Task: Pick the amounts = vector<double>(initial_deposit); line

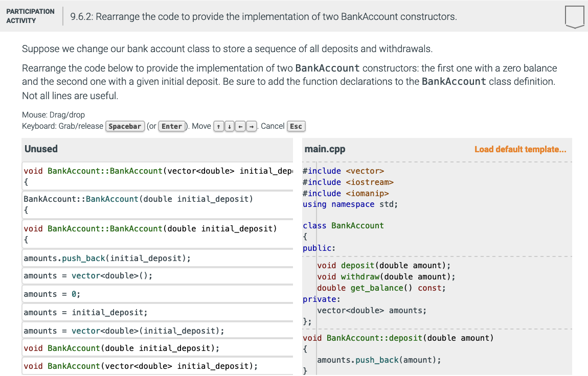Action: tap(157, 331)
